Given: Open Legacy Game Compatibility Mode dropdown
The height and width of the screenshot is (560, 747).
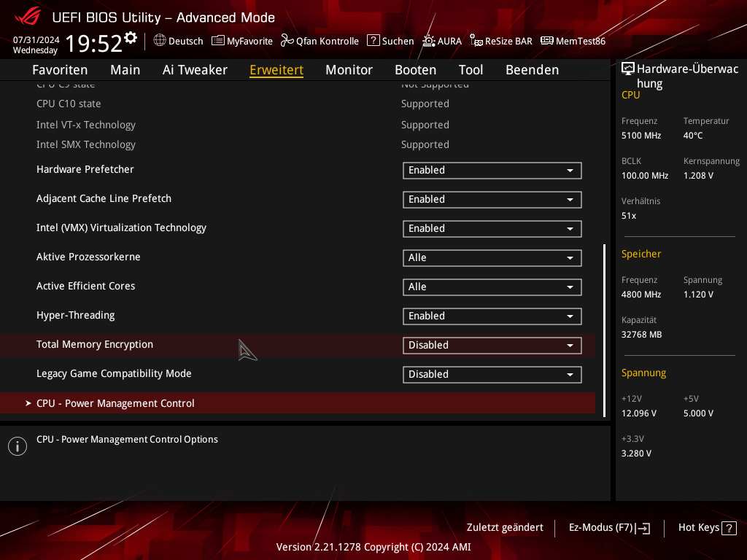Looking at the screenshot, I should (492, 374).
